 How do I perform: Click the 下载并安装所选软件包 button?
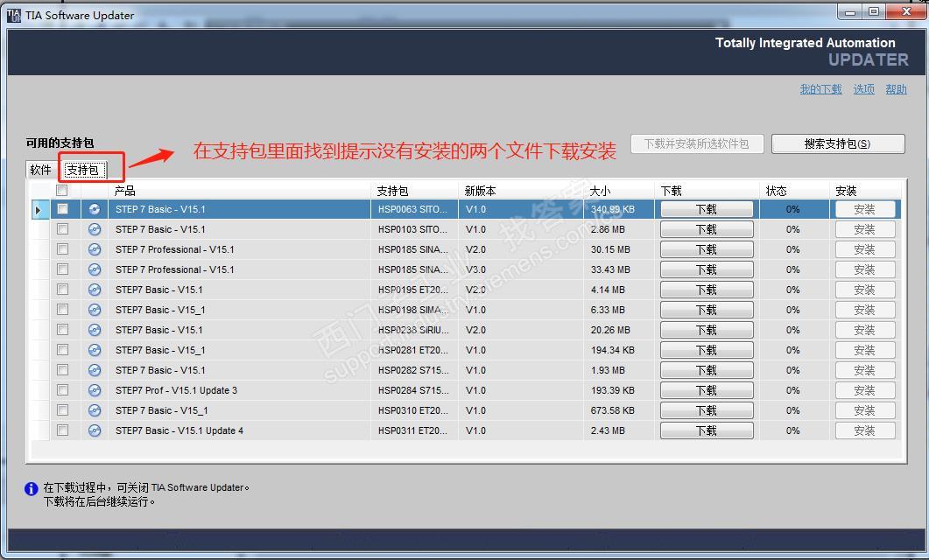coord(697,143)
